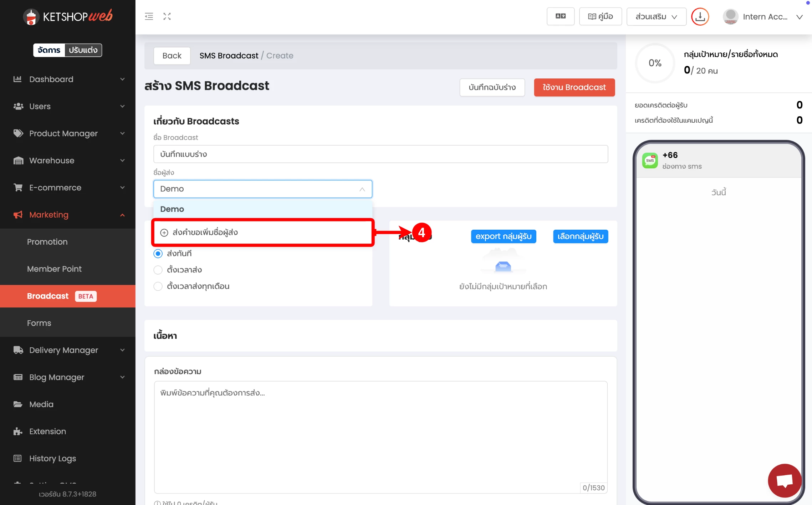Click the plus icon to request sender name
Image resolution: width=812 pixels, height=505 pixels.
point(164,233)
